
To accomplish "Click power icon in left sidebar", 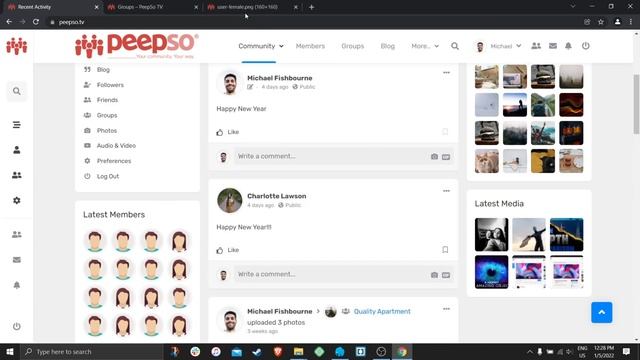I will click(16, 327).
